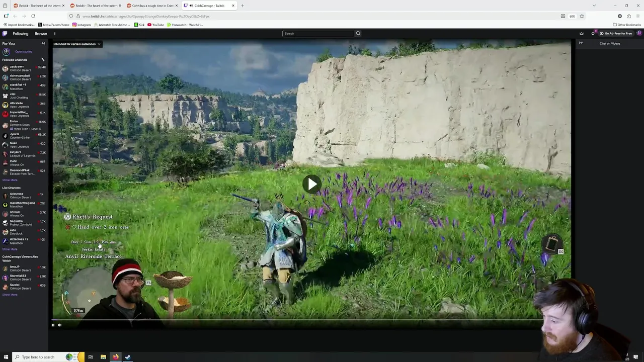
Task: Reload the current page
Action: click(x=33, y=16)
